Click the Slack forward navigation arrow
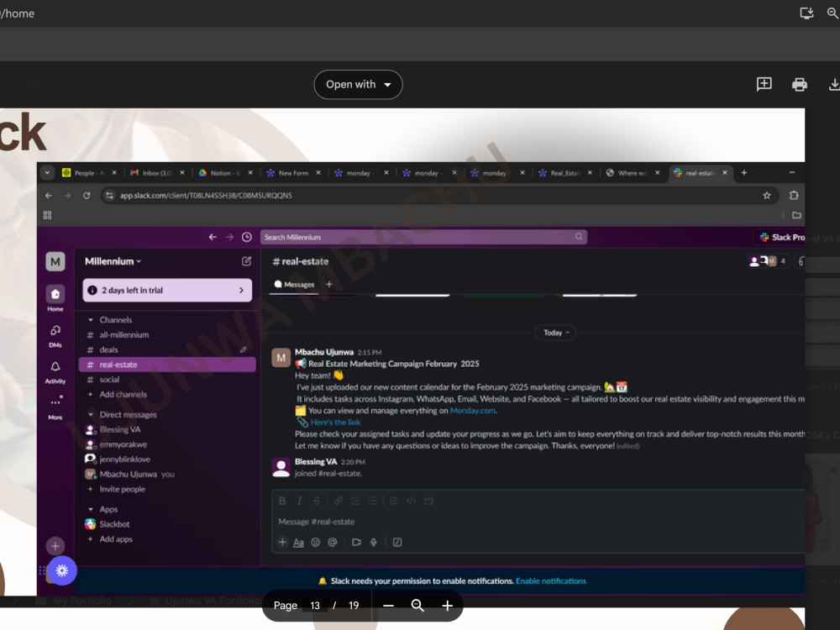This screenshot has height=630, width=840. (229, 237)
